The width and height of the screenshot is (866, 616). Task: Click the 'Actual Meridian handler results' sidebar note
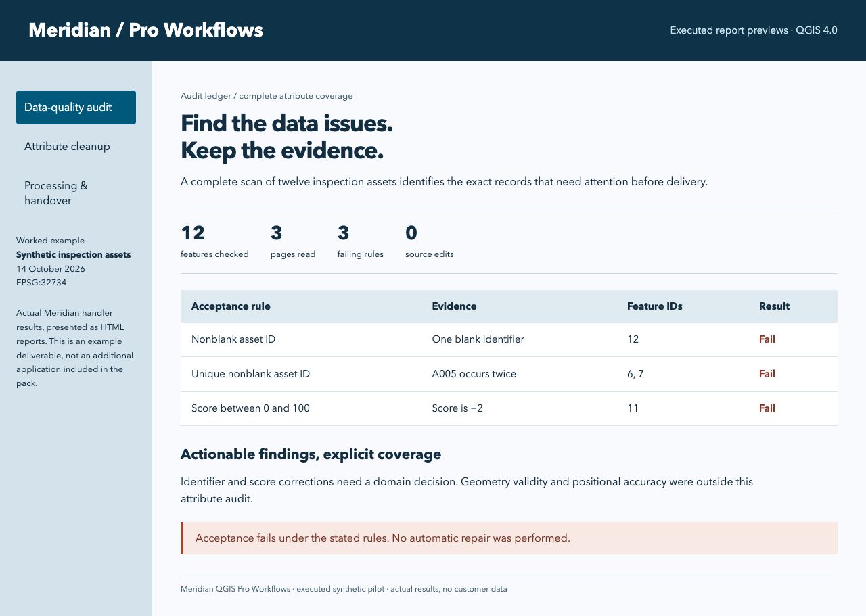(74, 348)
